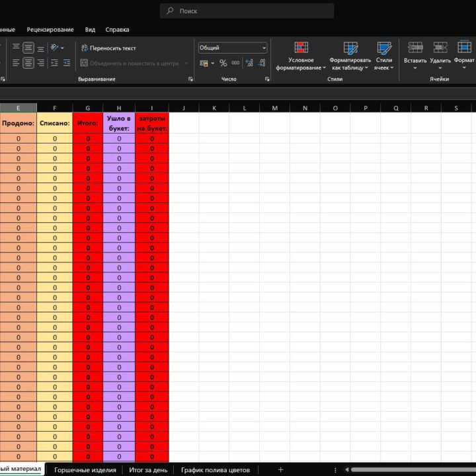The height and width of the screenshot is (476, 476).
Task: Click the Поиск search field
Action: coord(247,11)
